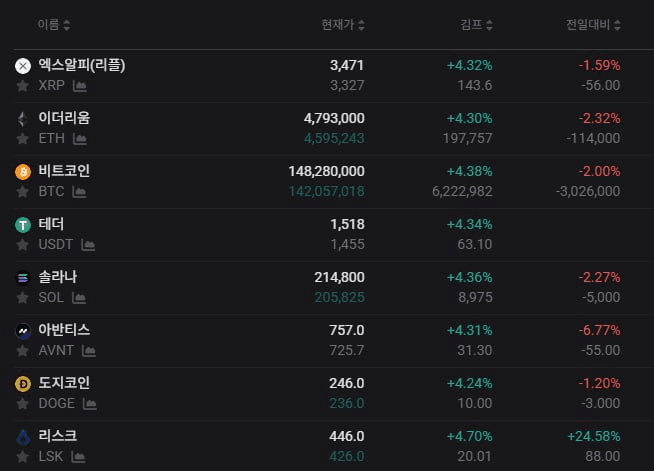The image size is (654, 471).
Task: Click the chart icon next to DOGE
Action: coord(90,403)
